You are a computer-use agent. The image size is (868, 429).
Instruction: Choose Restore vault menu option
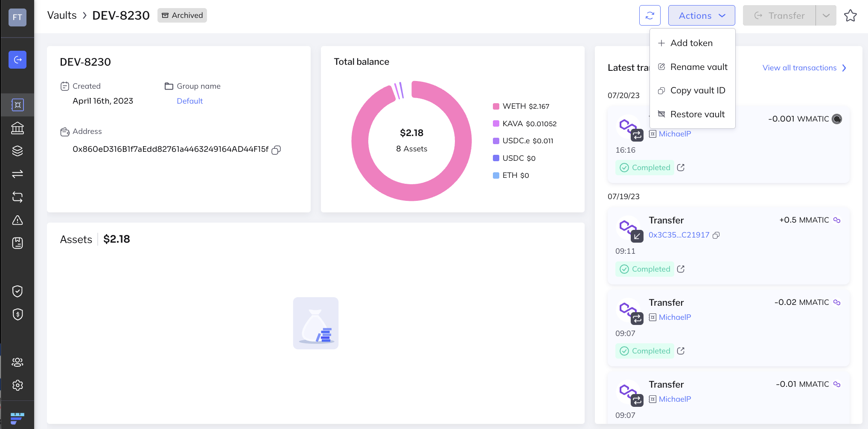tap(697, 114)
